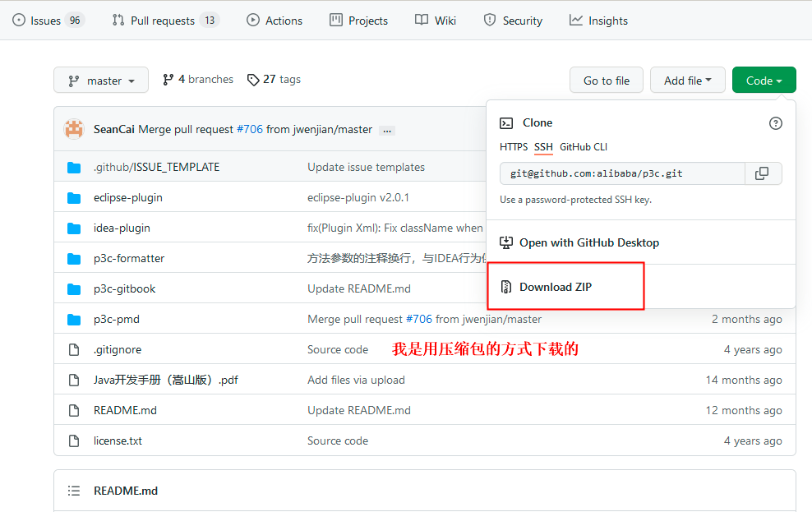
Task: Click folder icon next to idea-plugin
Action: (74, 228)
